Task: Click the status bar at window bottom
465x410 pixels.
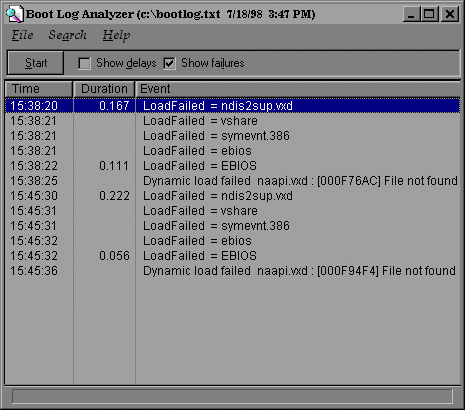Action: tap(232, 396)
